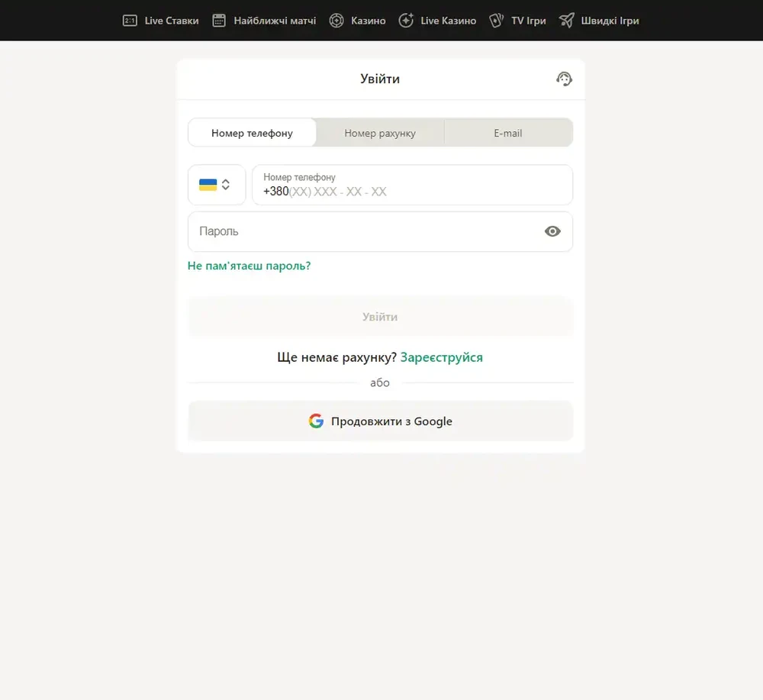Click the Швидкі Ігри rocket icon
Screen dimensions: 763x700
point(566,21)
